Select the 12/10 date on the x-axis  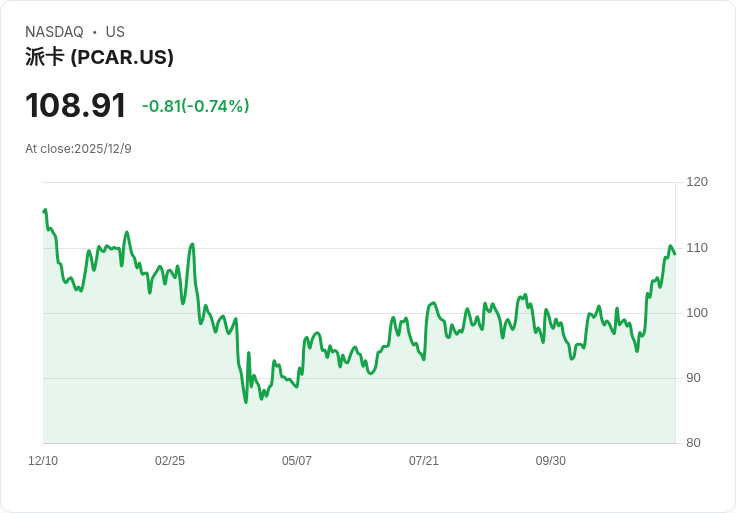[43, 461]
